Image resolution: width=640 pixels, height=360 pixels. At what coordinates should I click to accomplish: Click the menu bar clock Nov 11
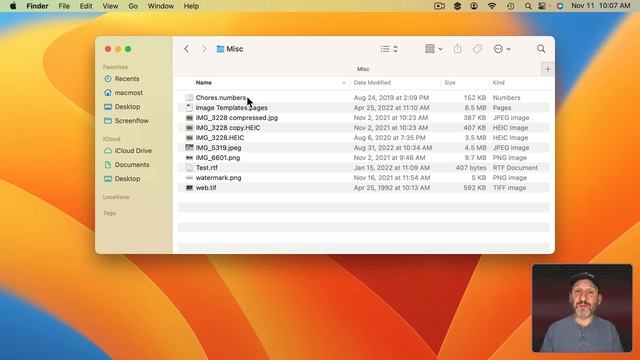(x=601, y=6)
